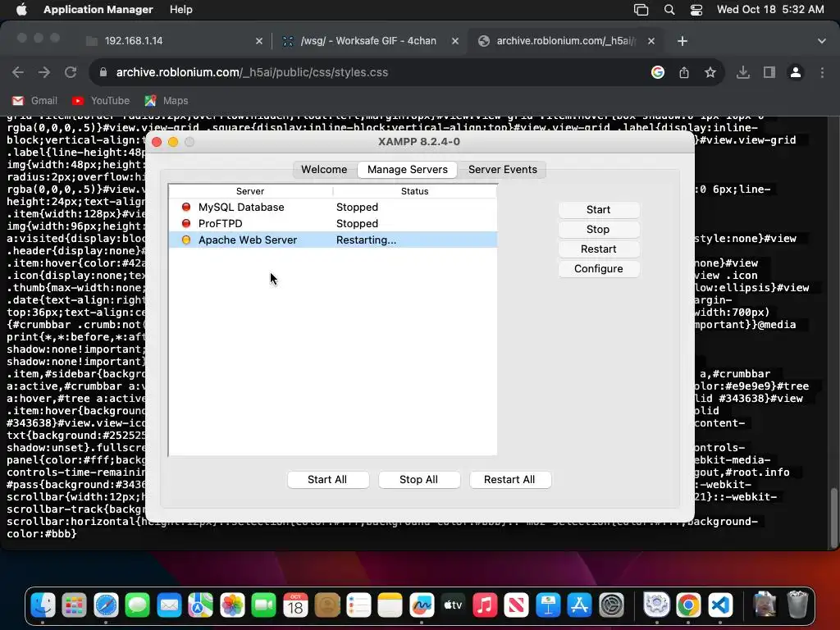Screen dimensions: 840x630
Task: Open Messages from the dock
Action: coord(138,605)
